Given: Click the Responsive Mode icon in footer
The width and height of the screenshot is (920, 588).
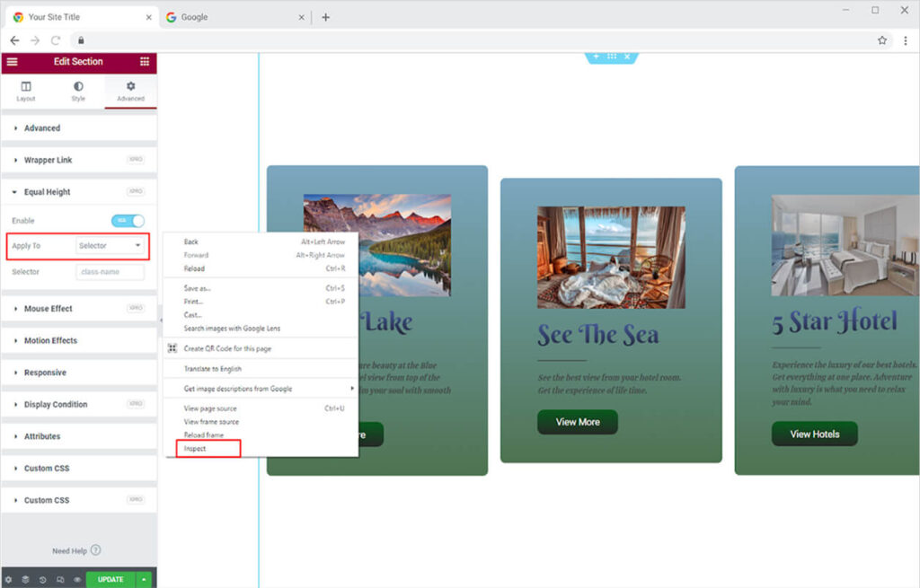Looking at the screenshot, I should tap(60, 580).
